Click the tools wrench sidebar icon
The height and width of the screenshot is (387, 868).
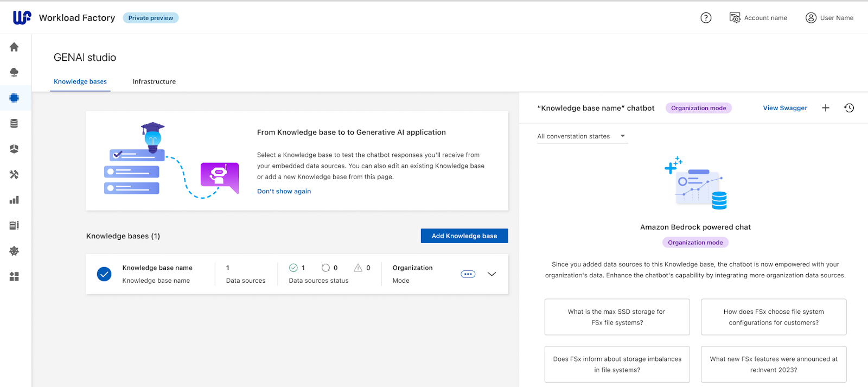(14, 174)
